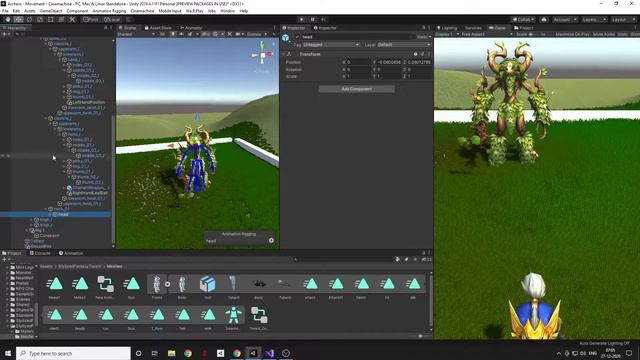Select the Rect tool

(51, 19)
